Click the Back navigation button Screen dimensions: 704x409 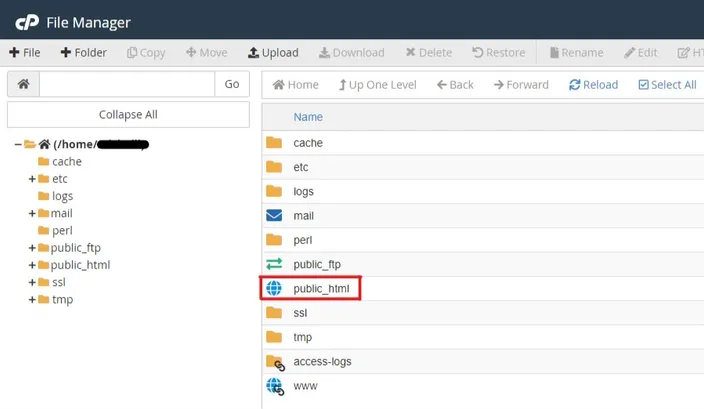455,85
